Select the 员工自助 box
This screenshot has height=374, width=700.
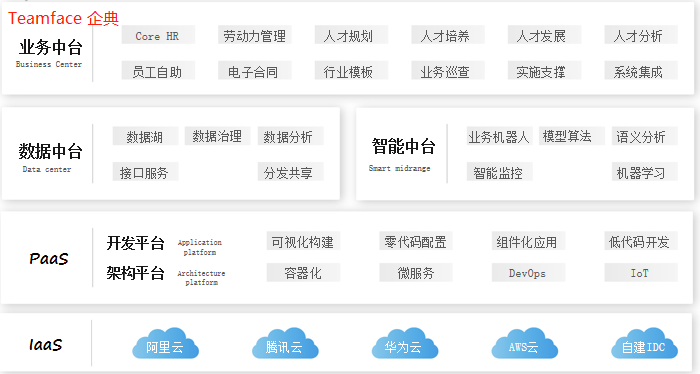click(x=158, y=71)
